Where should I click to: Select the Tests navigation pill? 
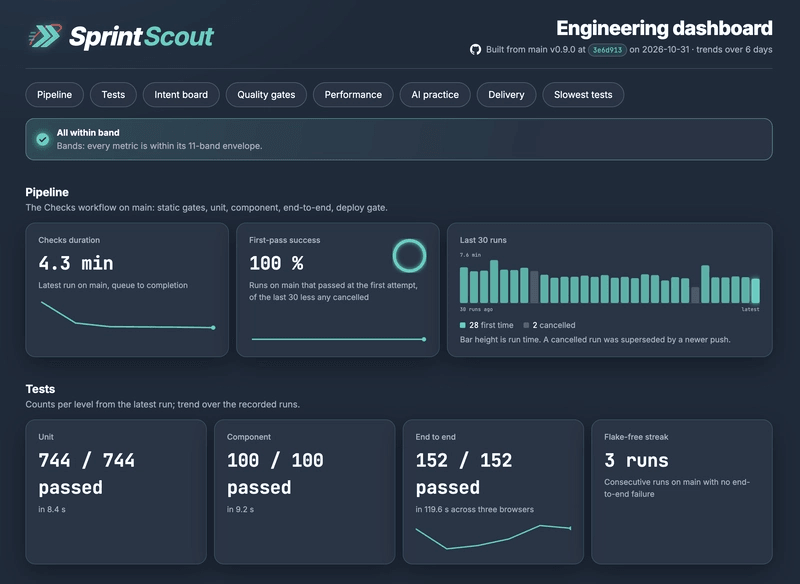(113, 95)
